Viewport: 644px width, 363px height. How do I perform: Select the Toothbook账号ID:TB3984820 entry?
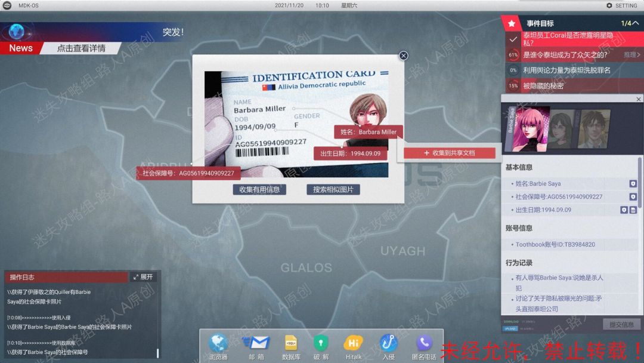point(555,244)
